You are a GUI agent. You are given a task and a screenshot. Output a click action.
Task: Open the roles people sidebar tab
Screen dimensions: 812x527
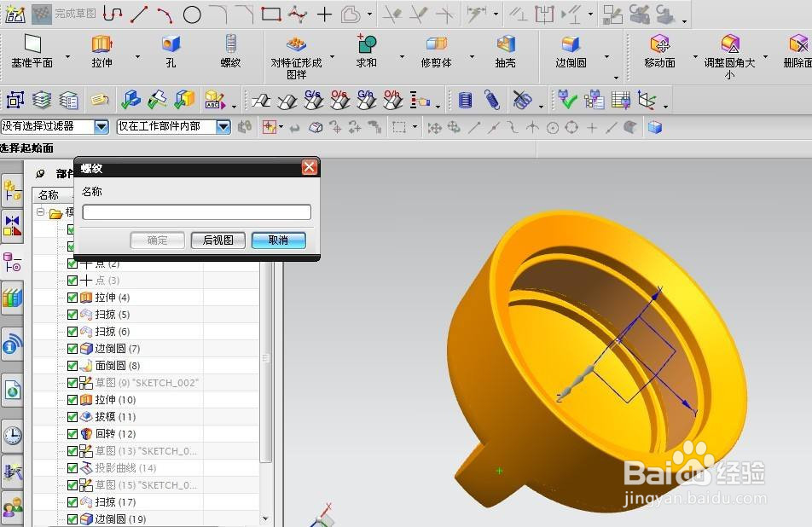tap(13, 507)
